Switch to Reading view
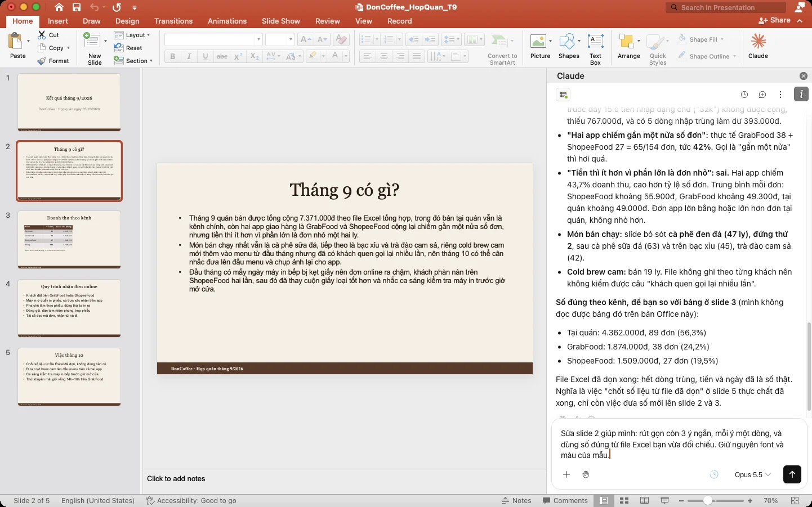 click(644, 500)
